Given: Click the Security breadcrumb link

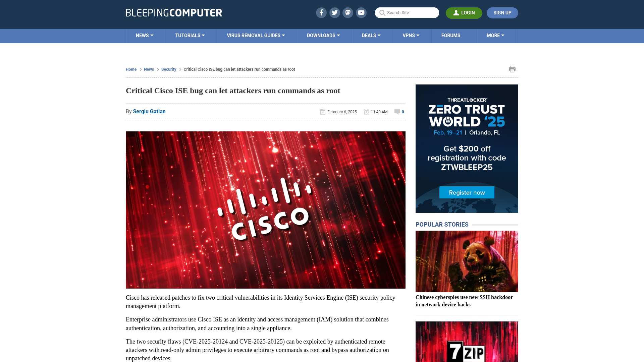Looking at the screenshot, I should 168,69.
